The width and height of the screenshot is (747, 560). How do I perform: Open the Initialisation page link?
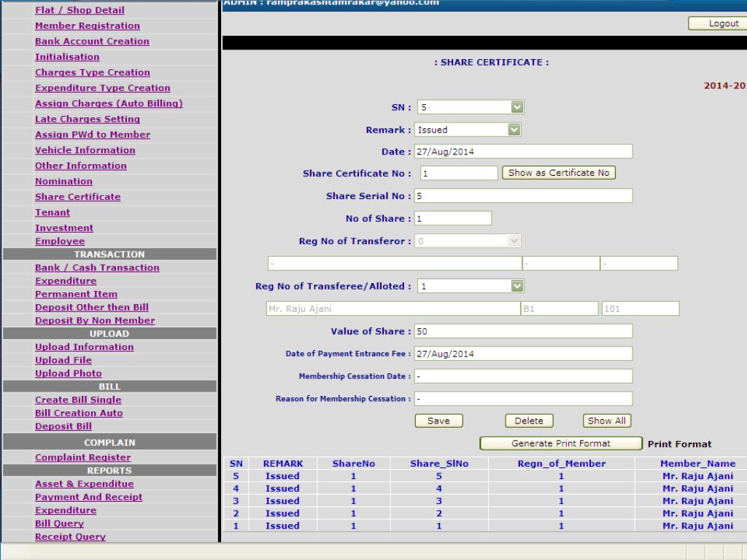pos(67,57)
